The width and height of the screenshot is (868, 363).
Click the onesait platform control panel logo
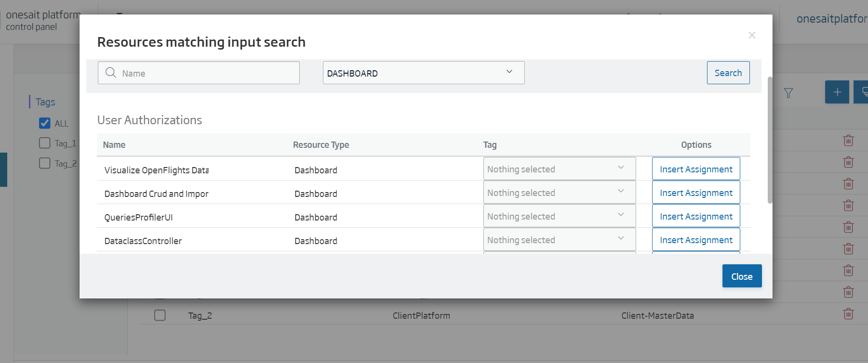click(42, 21)
